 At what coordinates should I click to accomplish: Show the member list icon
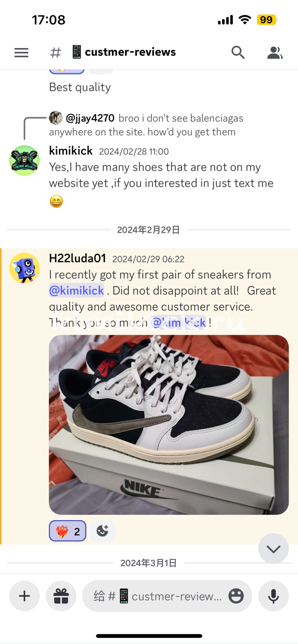[x=275, y=52]
